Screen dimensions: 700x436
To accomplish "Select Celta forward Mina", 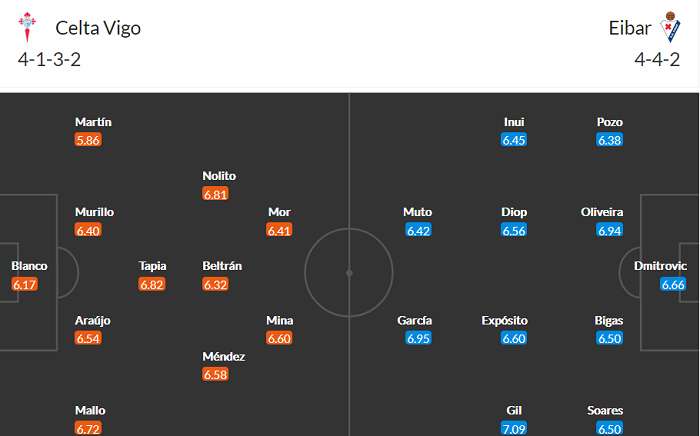I will point(280,320).
